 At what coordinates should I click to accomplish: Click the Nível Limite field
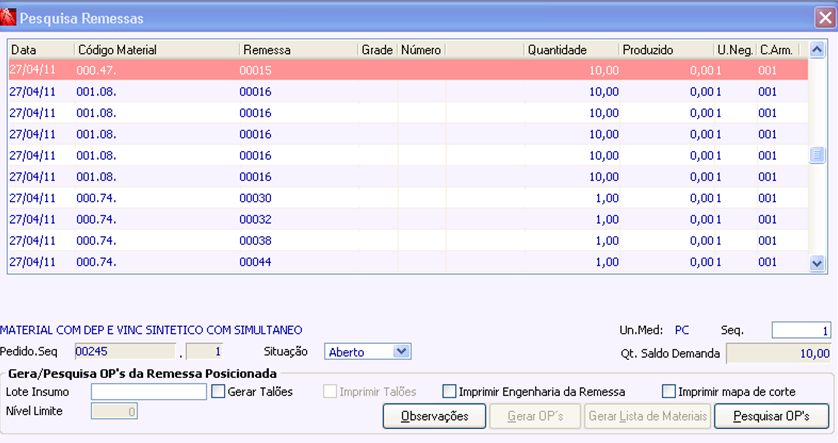point(114,411)
